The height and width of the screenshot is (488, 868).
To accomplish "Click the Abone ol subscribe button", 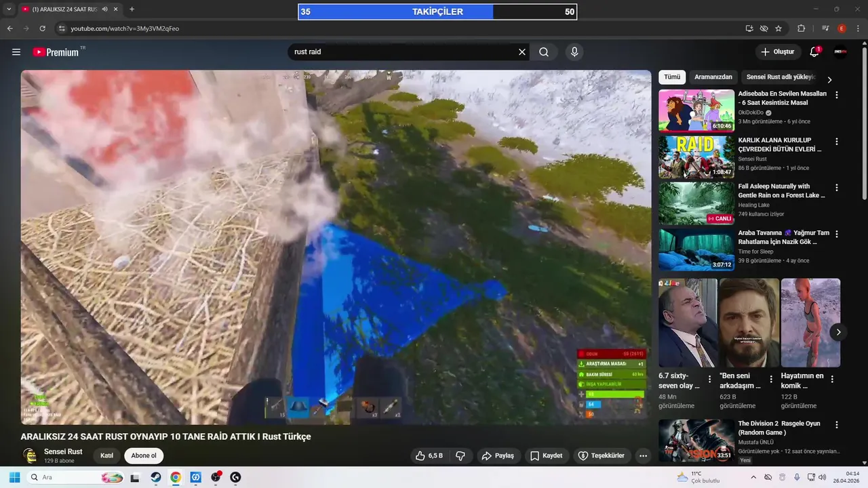I will 144,455.
